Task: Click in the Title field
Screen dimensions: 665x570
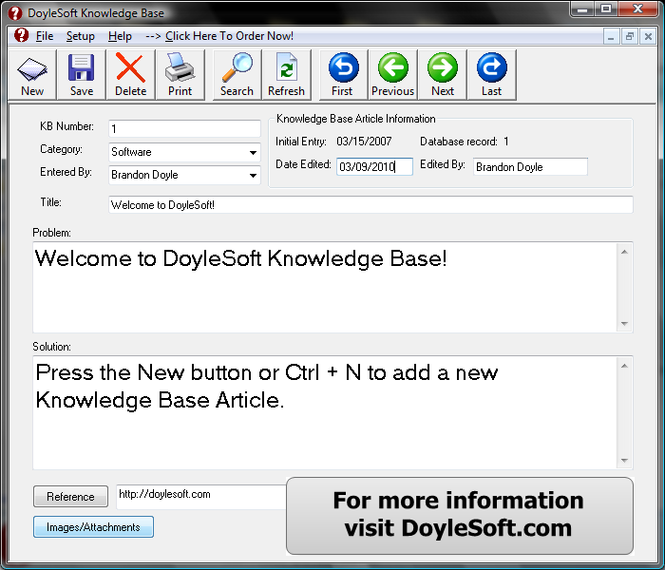Action: [x=371, y=205]
